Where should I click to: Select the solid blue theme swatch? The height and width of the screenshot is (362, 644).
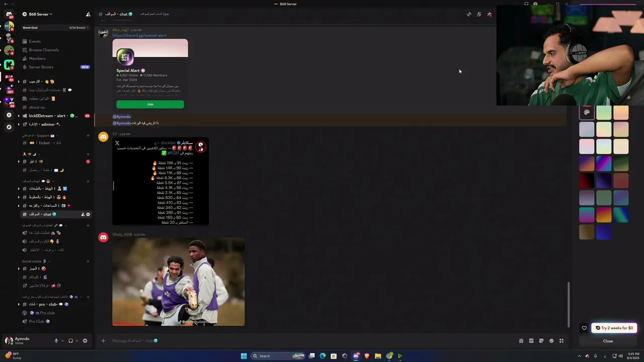(x=604, y=232)
